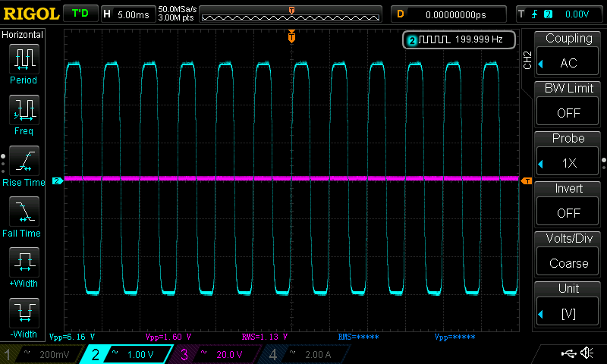Open the Coupling AC selector

pyautogui.click(x=568, y=62)
